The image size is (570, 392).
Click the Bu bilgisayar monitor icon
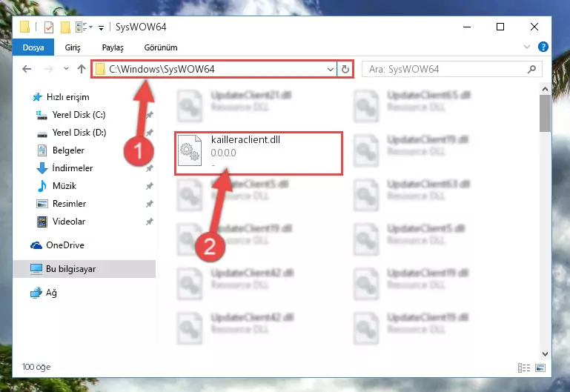click(36, 269)
